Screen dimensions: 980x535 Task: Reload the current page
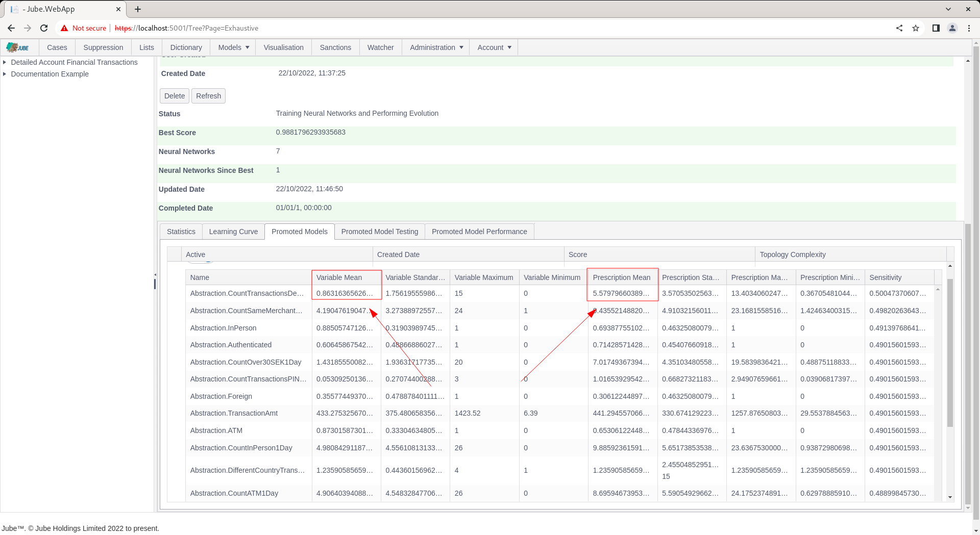[44, 28]
